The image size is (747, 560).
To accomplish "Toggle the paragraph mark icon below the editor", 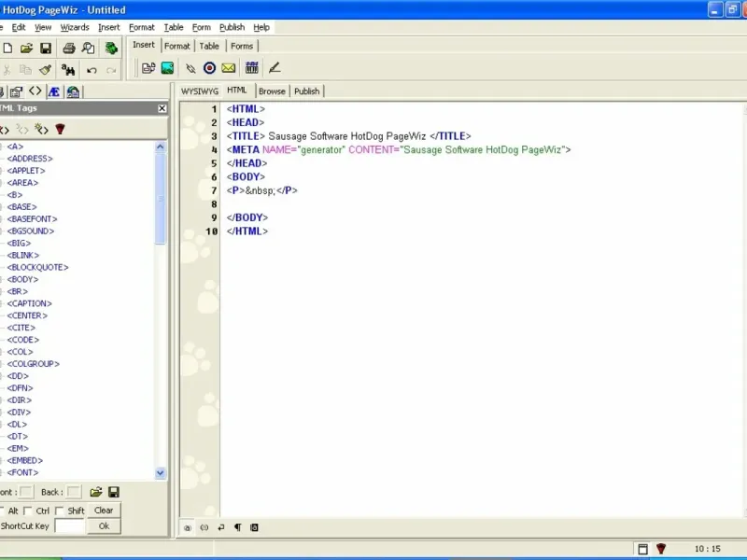I will pos(238,527).
